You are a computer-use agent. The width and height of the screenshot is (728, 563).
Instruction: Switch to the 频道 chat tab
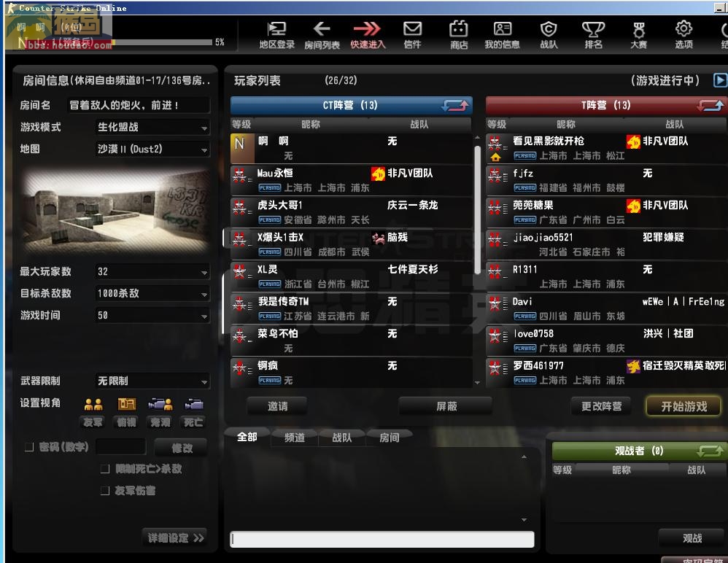click(295, 438)
